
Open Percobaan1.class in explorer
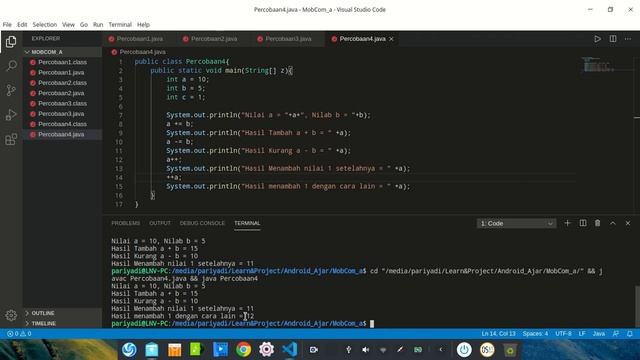click(62, 62)
